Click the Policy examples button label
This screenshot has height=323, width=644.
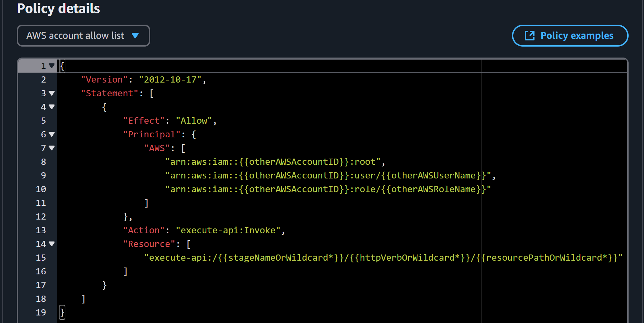point(577,36)
